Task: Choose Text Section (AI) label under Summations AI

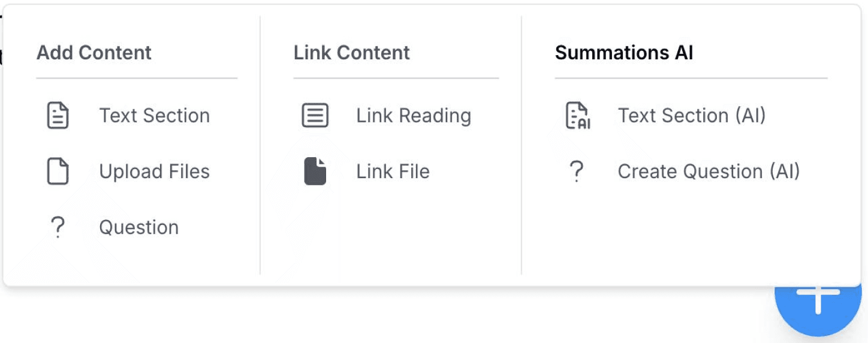Action: click(692, 115)
